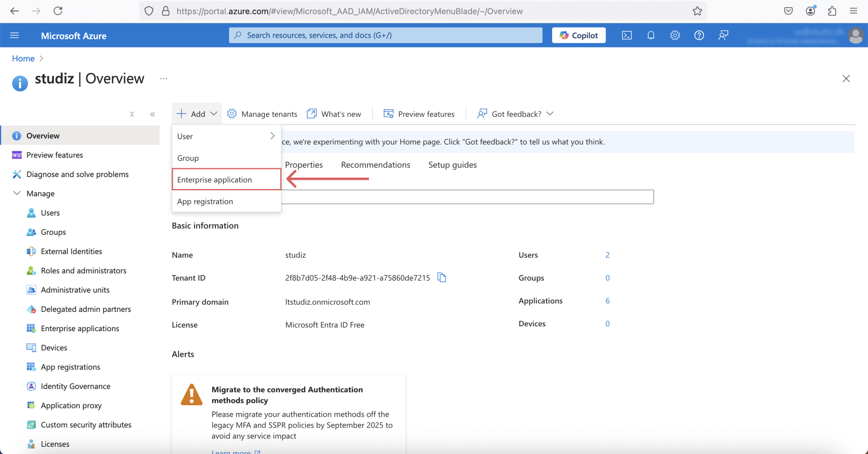
Task: Go to the Home breadcrumb link
Action: click(x=23, y=59)
